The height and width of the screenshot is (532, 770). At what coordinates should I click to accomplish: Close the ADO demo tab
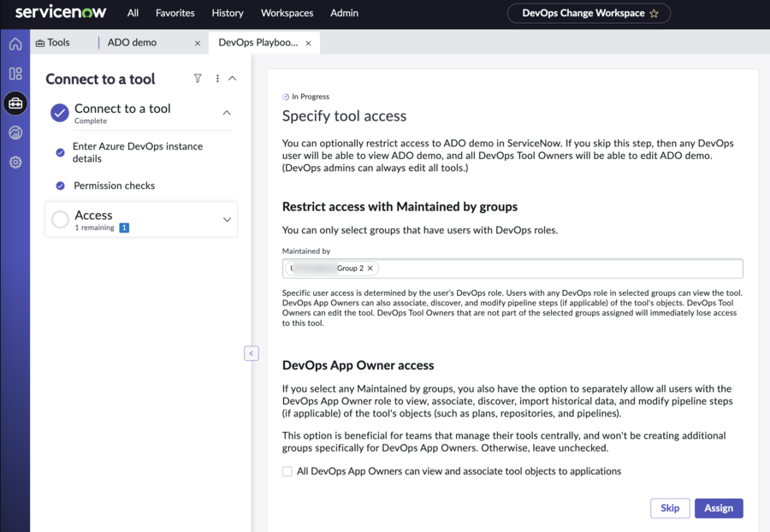pos(198,43)
